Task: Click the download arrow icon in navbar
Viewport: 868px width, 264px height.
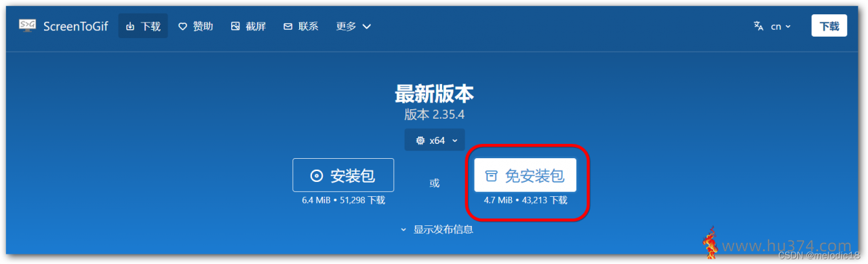Action: (x=131, y=26)
